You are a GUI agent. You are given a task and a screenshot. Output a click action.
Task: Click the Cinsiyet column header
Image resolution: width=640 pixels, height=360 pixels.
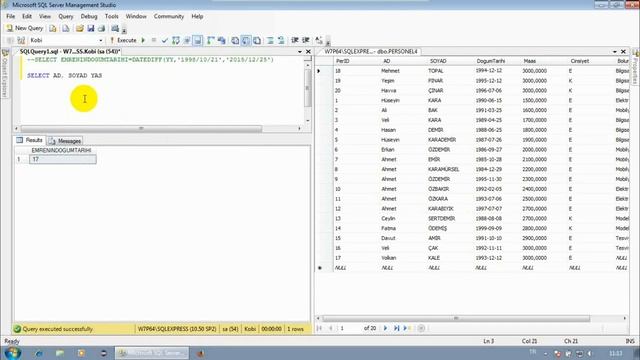pos(591,61)
